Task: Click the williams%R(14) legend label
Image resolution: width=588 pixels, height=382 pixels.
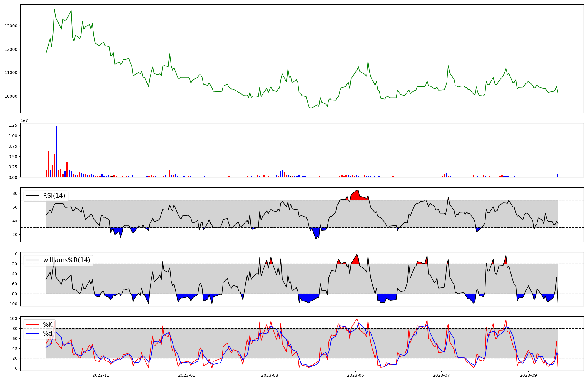Action: click(66, 260)
